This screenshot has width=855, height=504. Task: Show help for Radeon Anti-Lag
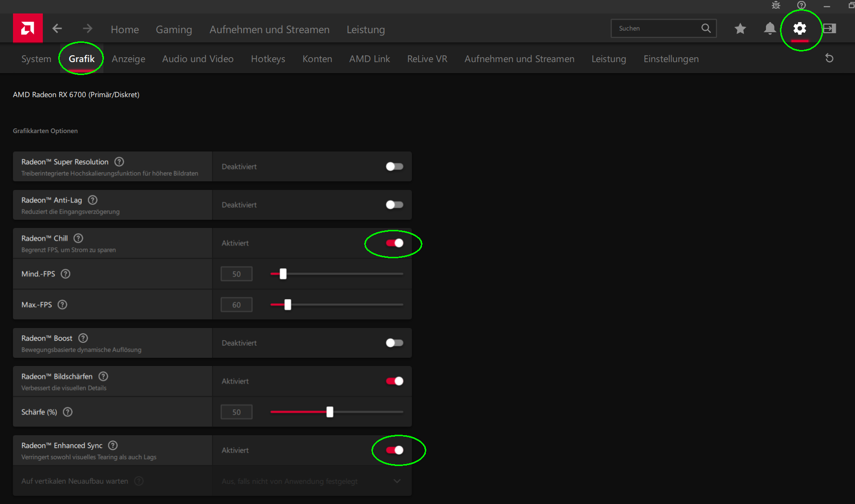coord(93,200)
